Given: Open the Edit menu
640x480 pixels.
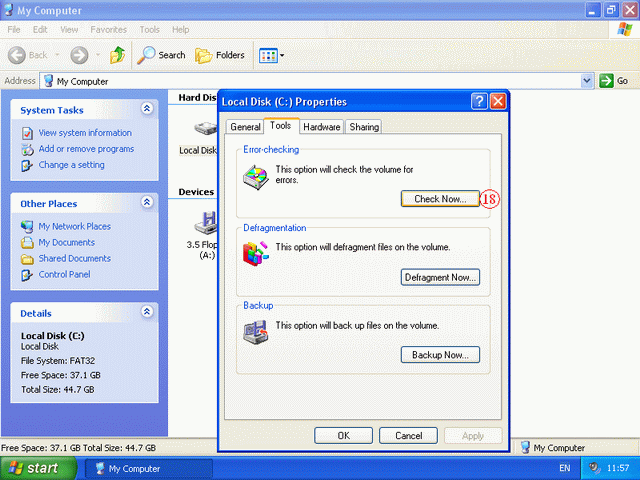Looking at the screenshot, I should pyautogui.click(x=40, y=30).
